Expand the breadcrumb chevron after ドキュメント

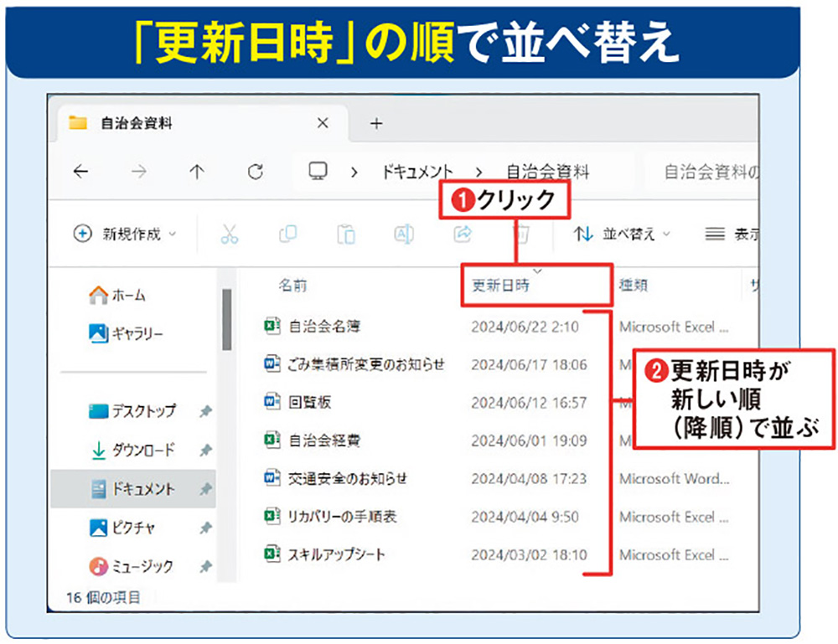point(478,171)
